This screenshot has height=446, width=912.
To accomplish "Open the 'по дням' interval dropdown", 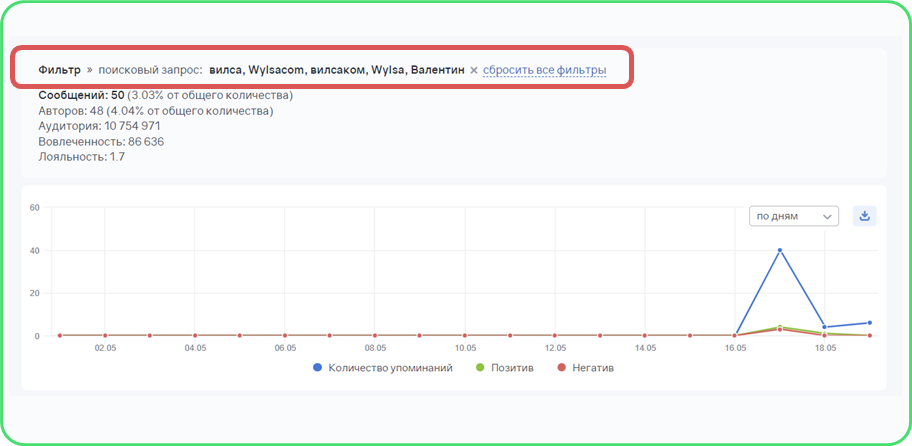I will coord(794,216).
